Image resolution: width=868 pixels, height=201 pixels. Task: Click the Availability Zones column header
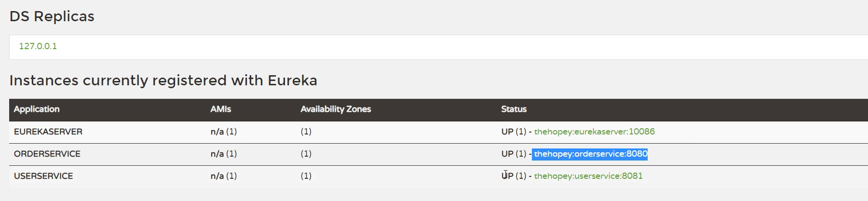click(x=336, y=109)
